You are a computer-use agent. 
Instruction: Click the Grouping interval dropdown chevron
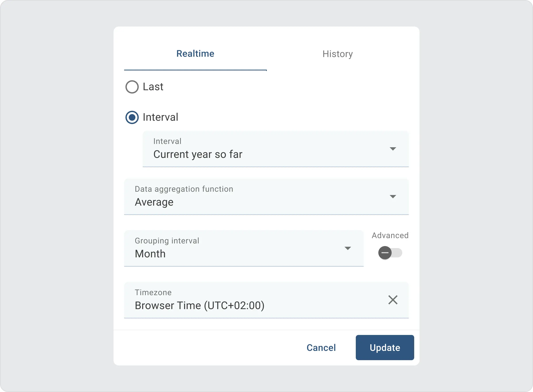point(348,248)
